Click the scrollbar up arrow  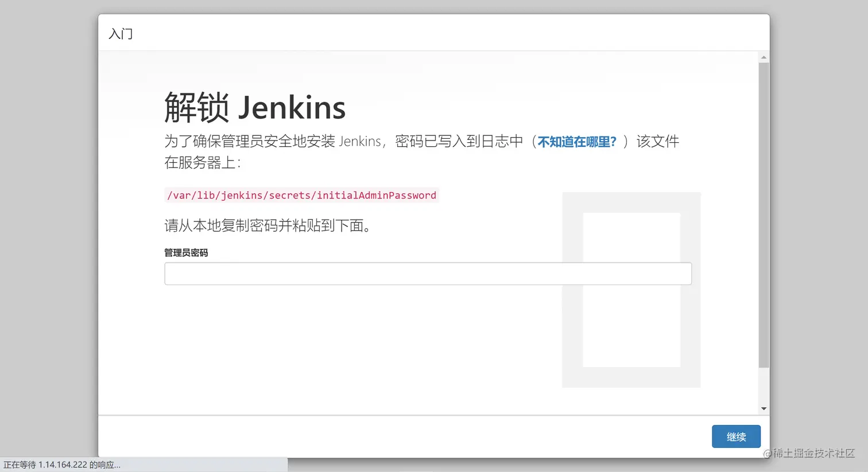pos(764,57)
